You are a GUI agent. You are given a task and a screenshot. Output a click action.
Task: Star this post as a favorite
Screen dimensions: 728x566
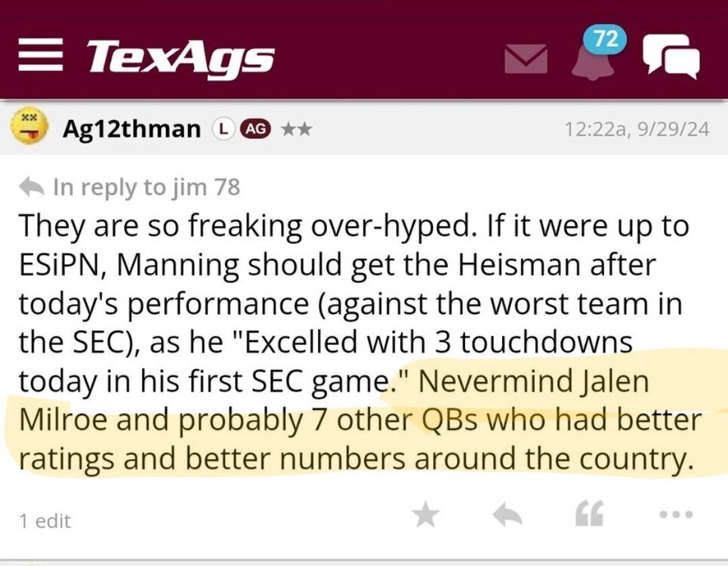click(x=426, y=515)
